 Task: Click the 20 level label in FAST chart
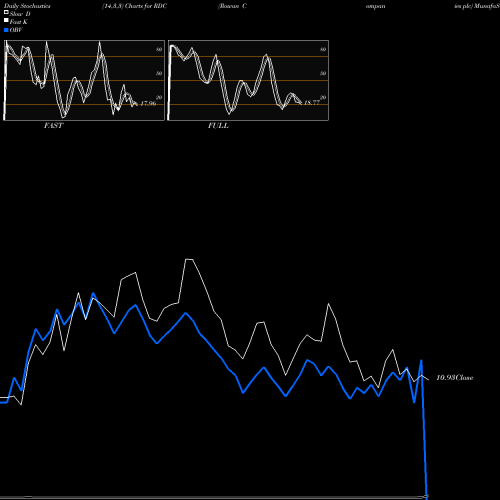pos(159,97)
